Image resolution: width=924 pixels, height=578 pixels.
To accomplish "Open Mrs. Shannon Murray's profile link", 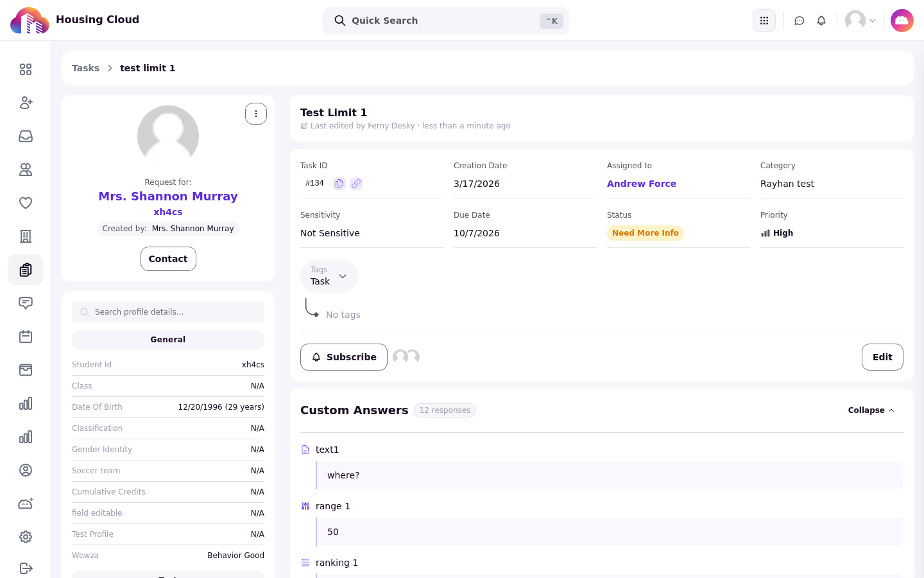I will 168,197.
